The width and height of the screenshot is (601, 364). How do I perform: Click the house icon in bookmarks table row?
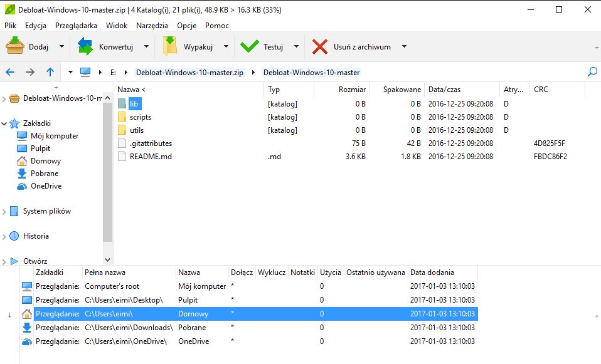coord(27,314)
